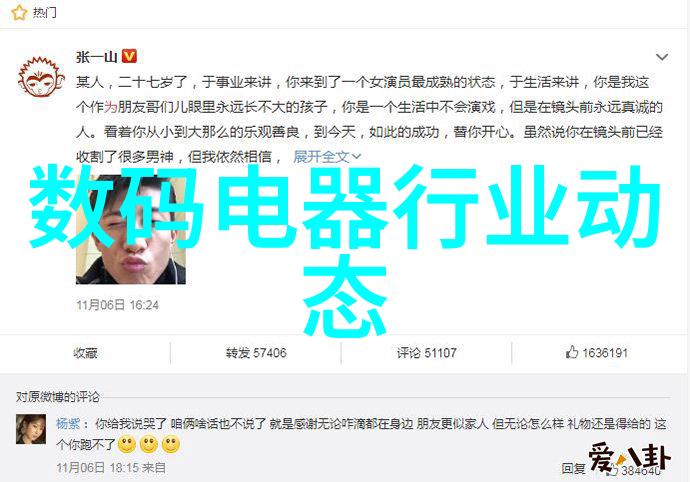Click the star icon beside 热门
This screenshot has width=690, height=482.
[19, 12]
